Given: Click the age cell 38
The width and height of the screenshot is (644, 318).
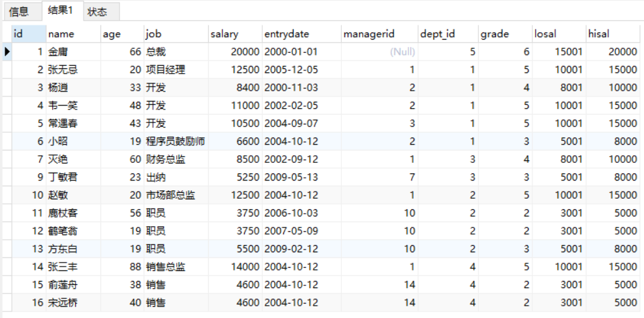Looking at the screenshot, I should (122, 285).
